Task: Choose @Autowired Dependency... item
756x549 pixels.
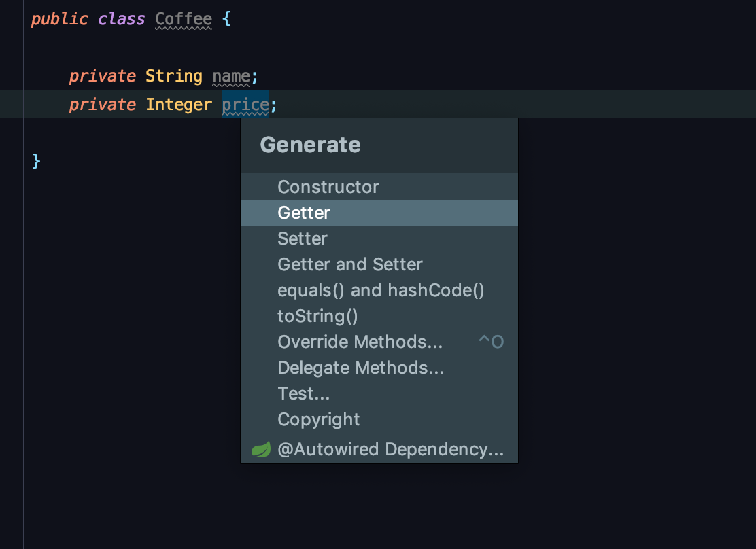Action: (391, 449)
